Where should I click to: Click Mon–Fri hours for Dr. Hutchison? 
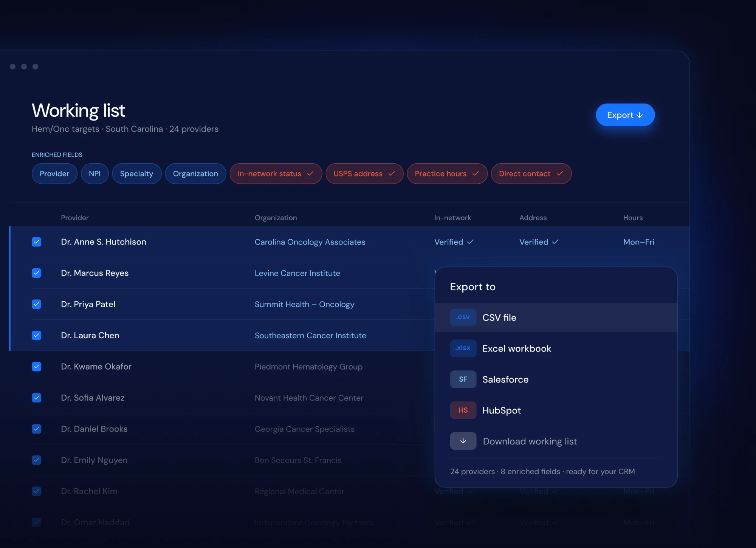click(639, 242)
